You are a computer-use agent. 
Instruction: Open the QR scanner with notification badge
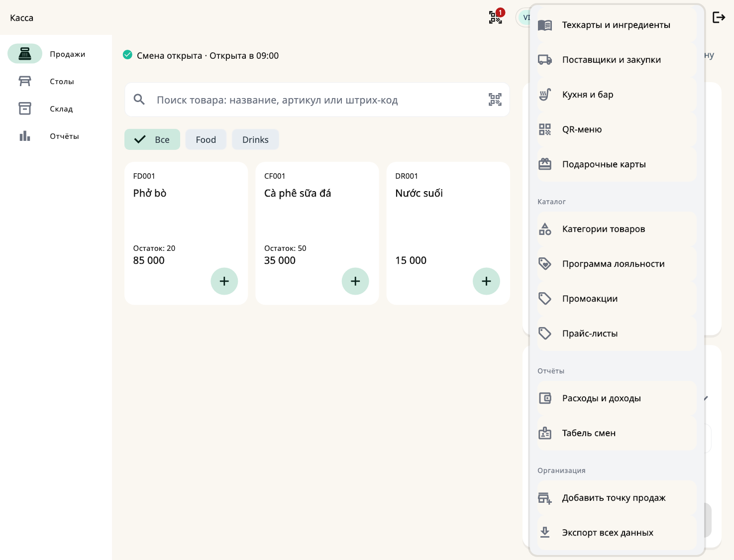point(496,17)
